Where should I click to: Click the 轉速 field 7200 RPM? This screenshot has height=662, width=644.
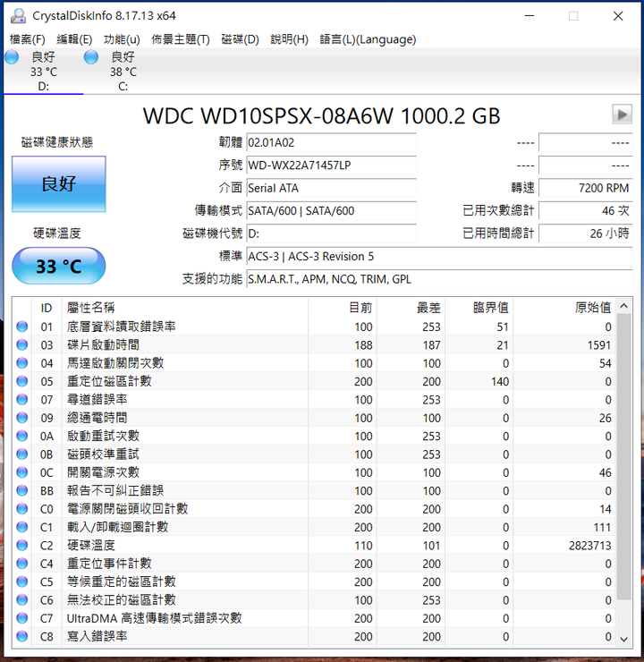coord(586,188)
